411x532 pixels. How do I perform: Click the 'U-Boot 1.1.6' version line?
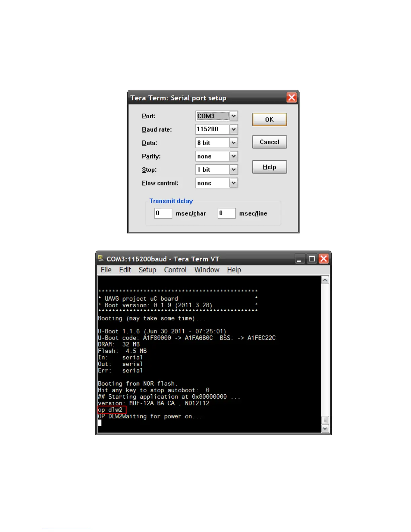tap(162, 331)
